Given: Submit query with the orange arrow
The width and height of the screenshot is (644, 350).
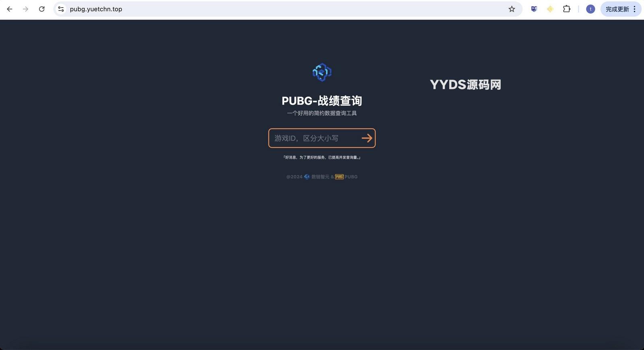Looking at the screenshot, I should 367,138.
